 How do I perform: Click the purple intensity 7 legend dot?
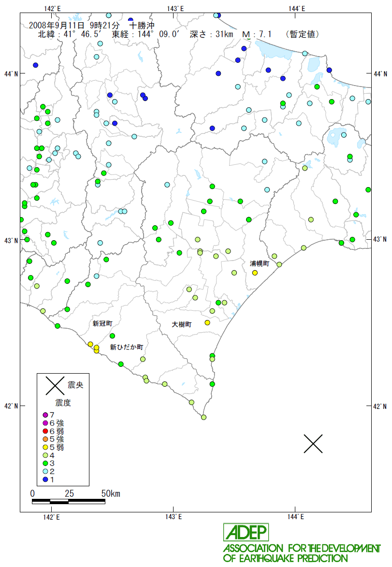pos(45,415)
